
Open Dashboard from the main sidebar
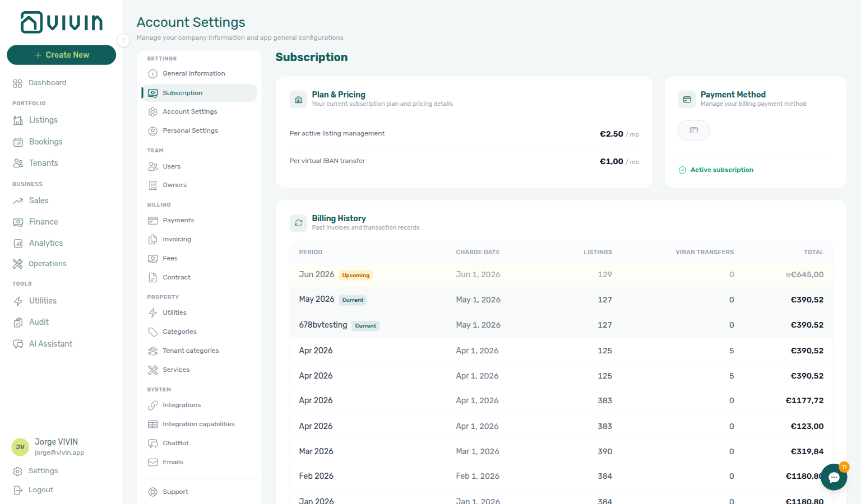pyautogui.click(x=47, y=83)
